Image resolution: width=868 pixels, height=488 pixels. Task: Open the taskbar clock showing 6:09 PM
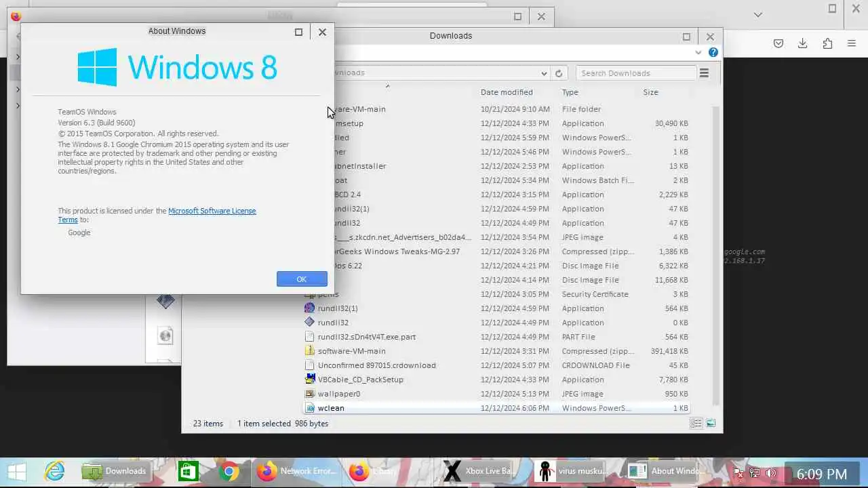click(822, 474)
